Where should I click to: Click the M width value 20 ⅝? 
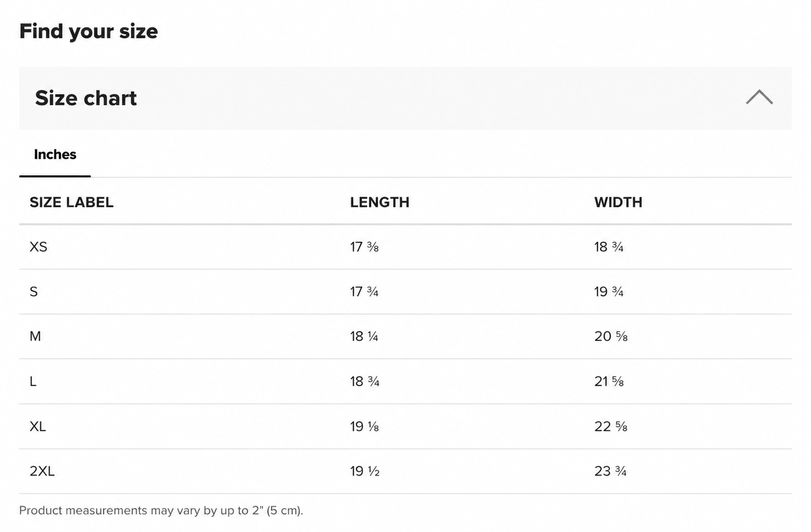click(611, 336)
